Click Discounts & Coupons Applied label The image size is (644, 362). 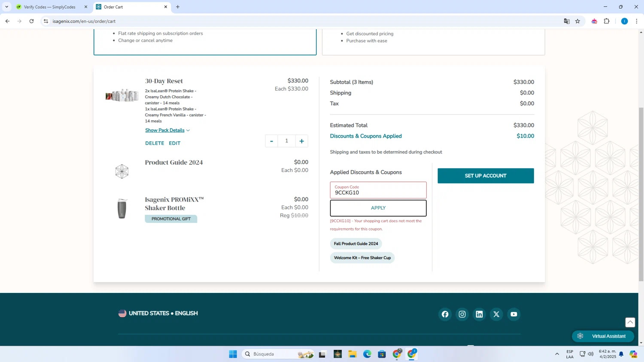click(x=366, y=136)
